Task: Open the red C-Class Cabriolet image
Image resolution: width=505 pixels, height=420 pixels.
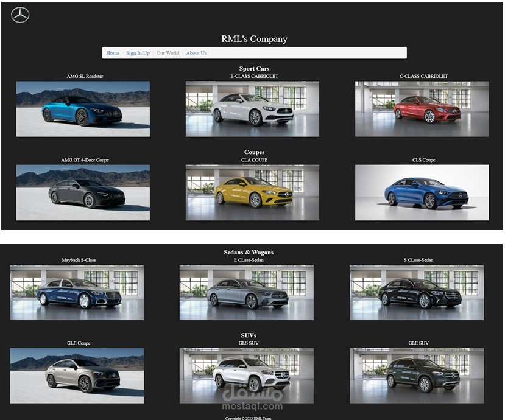Action: click(x=422, y=109)
